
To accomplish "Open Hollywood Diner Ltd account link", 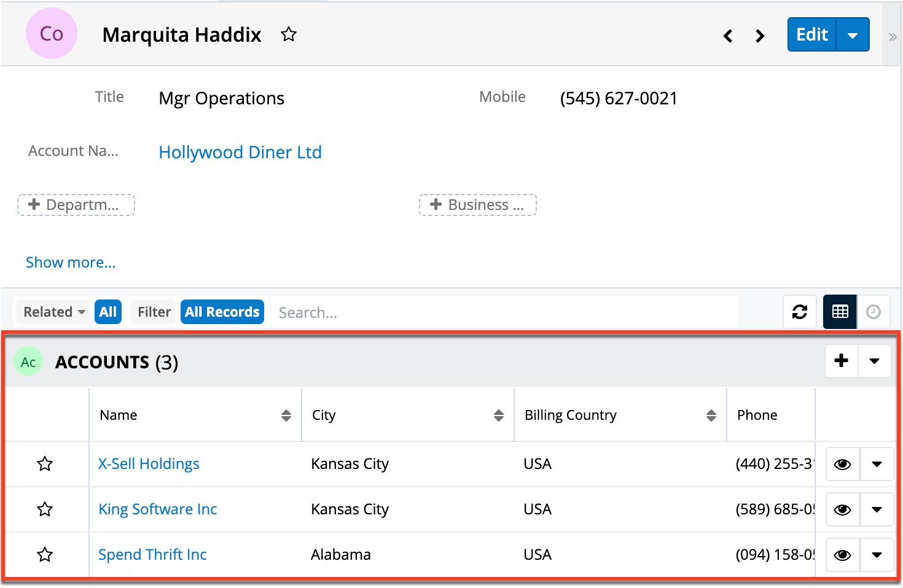I will tap(240, 152).
